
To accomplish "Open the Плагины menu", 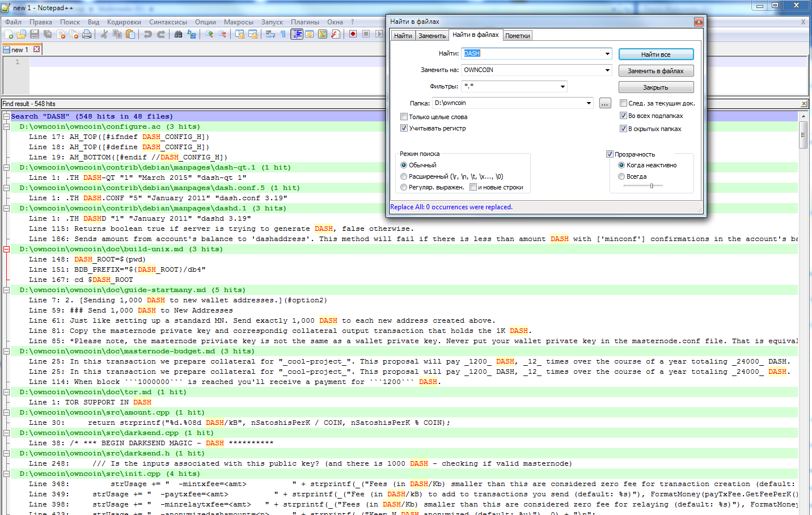I will [305, 22].
